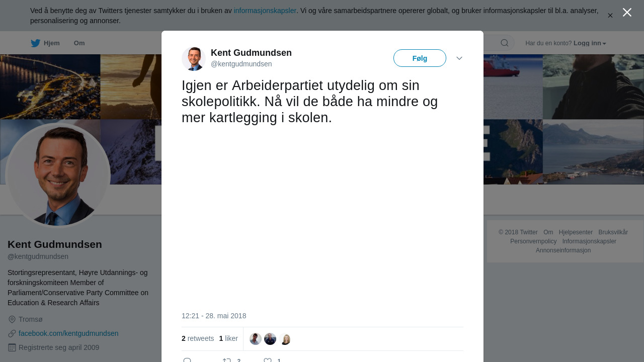Screen dimensions: 644x362
Task: Open third liker's avatar with blonde hair
Action: click(285, 339)
